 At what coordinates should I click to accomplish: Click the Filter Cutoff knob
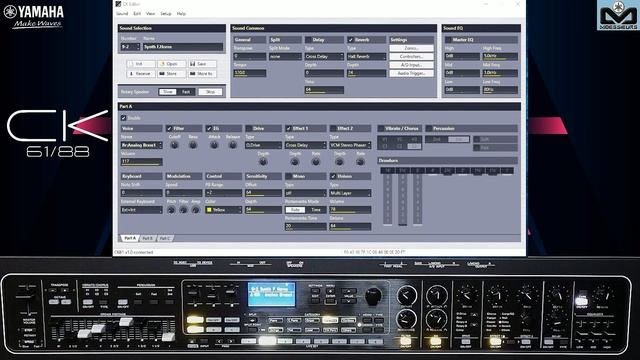[174, 145]
